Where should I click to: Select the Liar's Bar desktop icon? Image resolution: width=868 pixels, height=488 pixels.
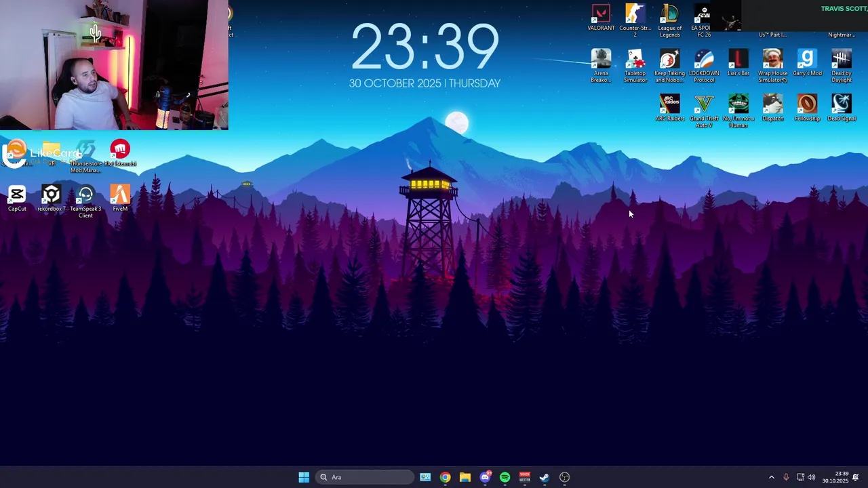(738, 63)
